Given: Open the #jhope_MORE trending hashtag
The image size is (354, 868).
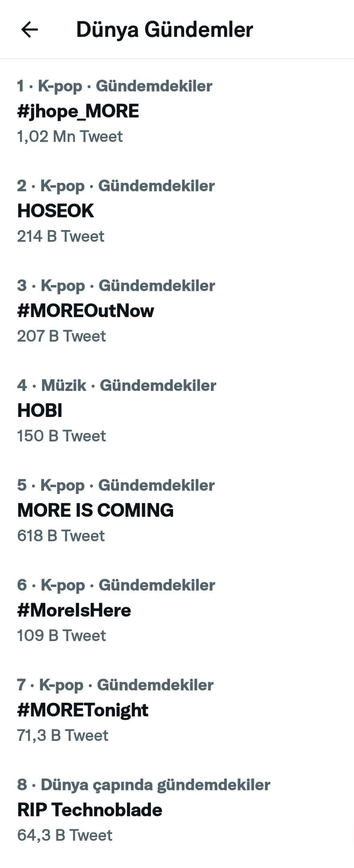Looking at the screenshot, I should 78,111.
